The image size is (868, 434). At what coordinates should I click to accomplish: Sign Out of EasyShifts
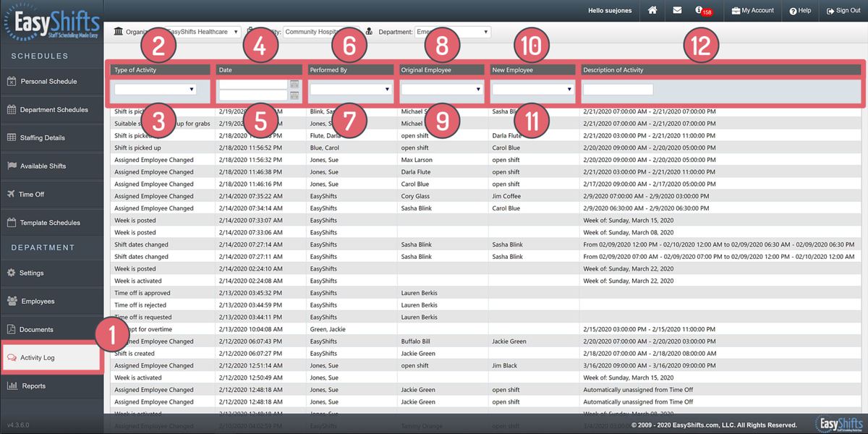[842, 11]
